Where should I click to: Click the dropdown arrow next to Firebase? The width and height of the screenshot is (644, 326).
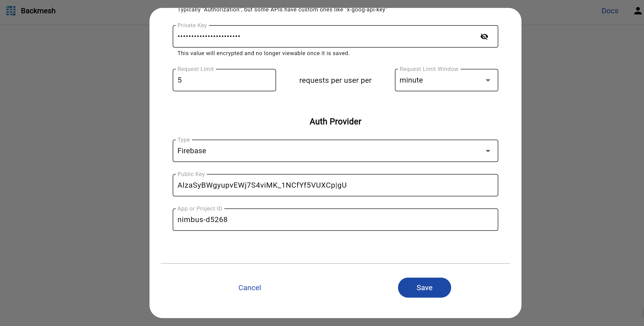click(488, 151)
